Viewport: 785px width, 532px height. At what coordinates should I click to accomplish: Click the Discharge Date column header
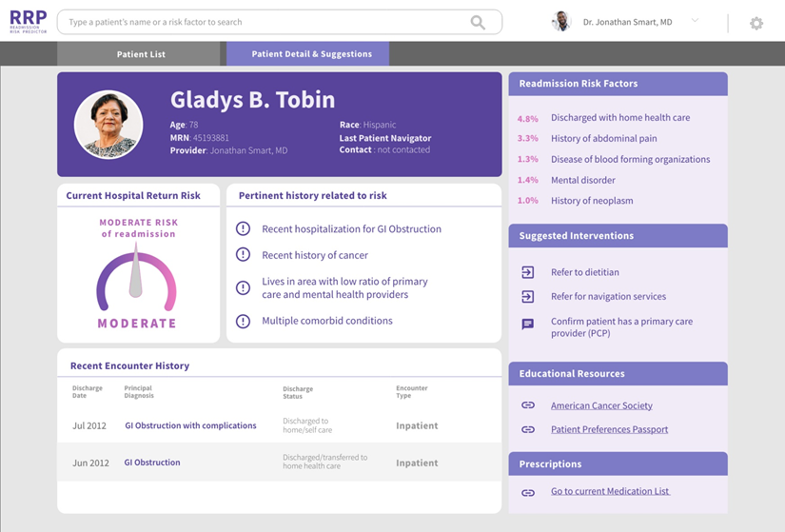coord(88,392)
